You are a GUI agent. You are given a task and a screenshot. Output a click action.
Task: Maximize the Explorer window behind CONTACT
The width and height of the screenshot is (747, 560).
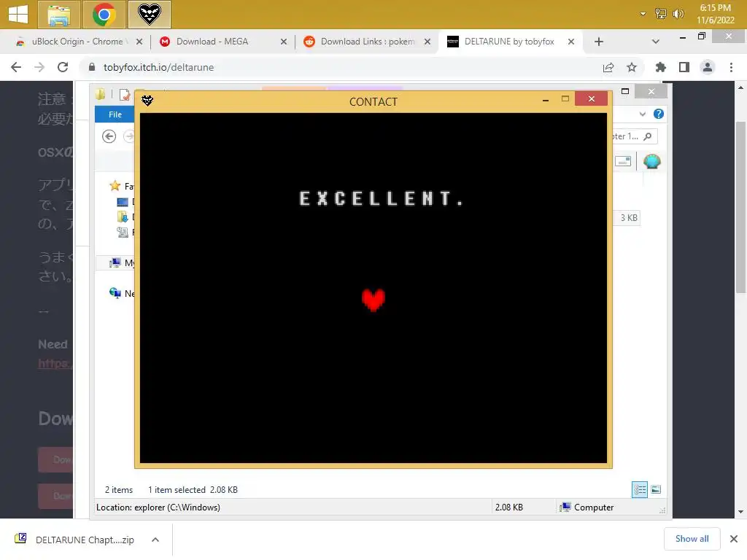[x=625, y=91]
